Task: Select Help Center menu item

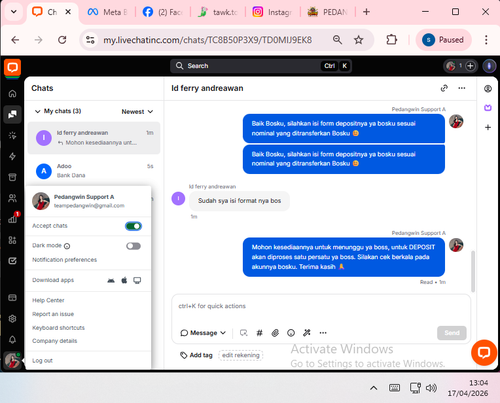Action: pos(48,300)
